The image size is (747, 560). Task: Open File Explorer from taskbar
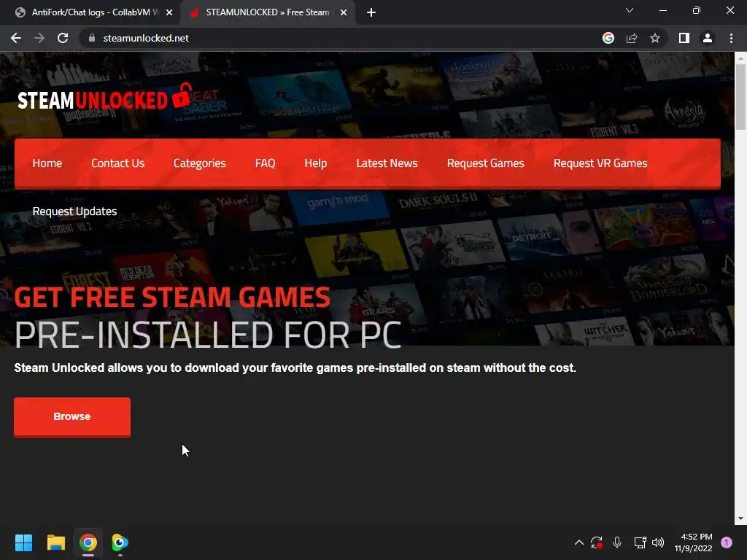click(55, 542)
